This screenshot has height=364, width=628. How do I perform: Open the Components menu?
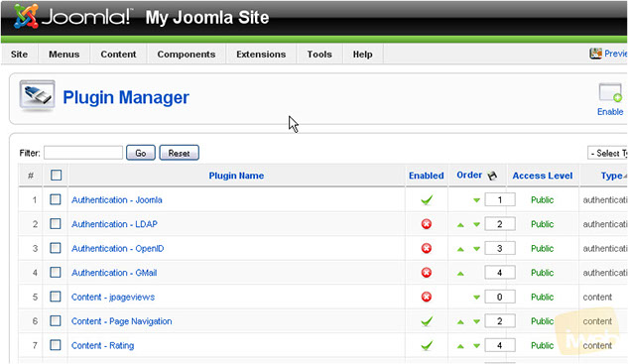tap(187, 55)
